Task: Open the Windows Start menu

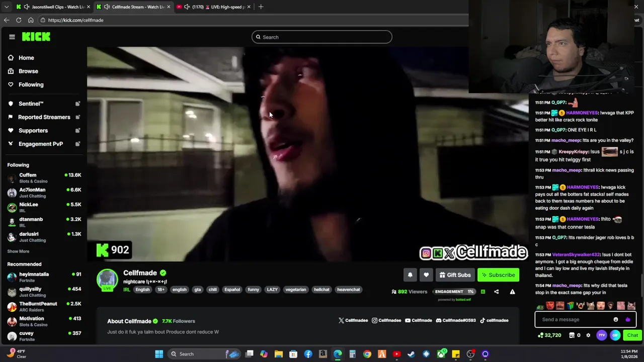Action: pos(159,354)
